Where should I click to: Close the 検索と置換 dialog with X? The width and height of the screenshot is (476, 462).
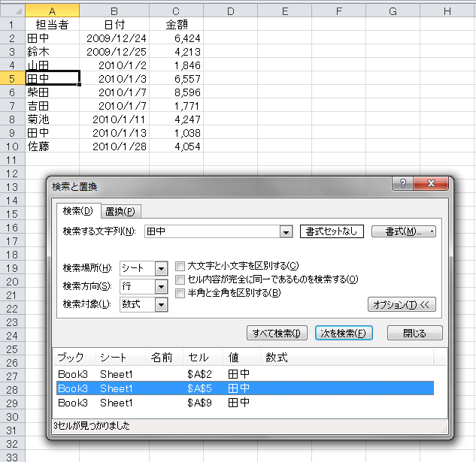coord(431,184)
